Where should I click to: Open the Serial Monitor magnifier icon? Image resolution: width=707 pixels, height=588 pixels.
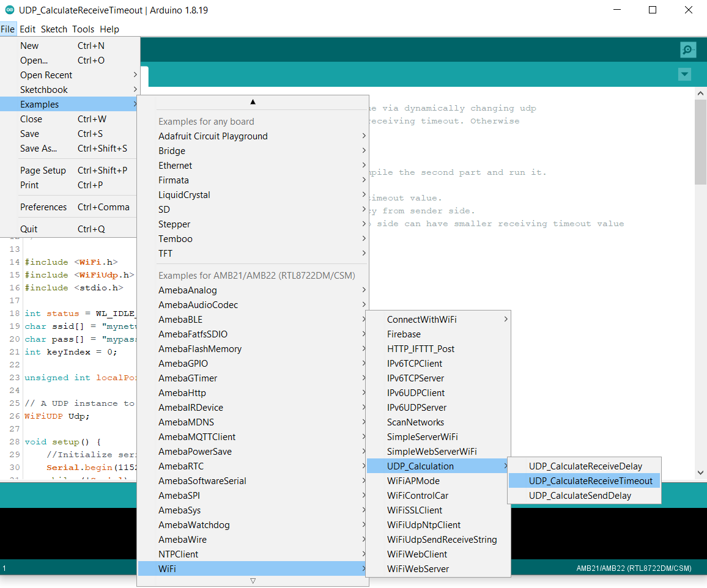click(x=688, y=50)
